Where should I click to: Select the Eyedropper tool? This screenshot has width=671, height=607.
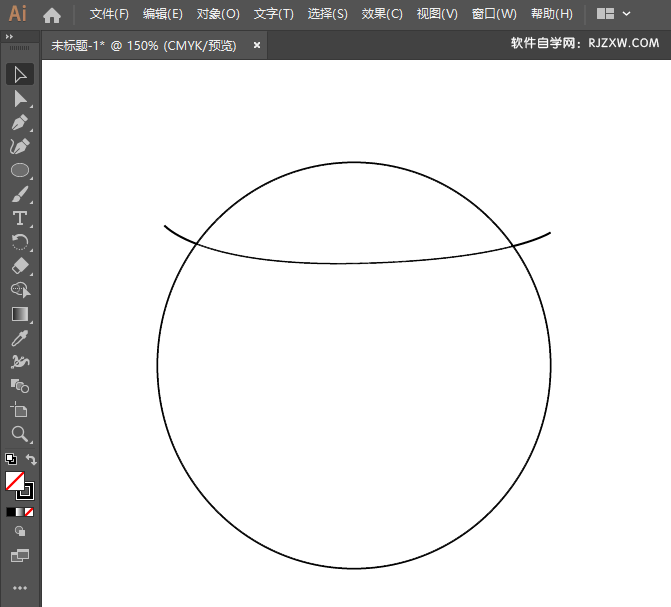click(19, 338)
